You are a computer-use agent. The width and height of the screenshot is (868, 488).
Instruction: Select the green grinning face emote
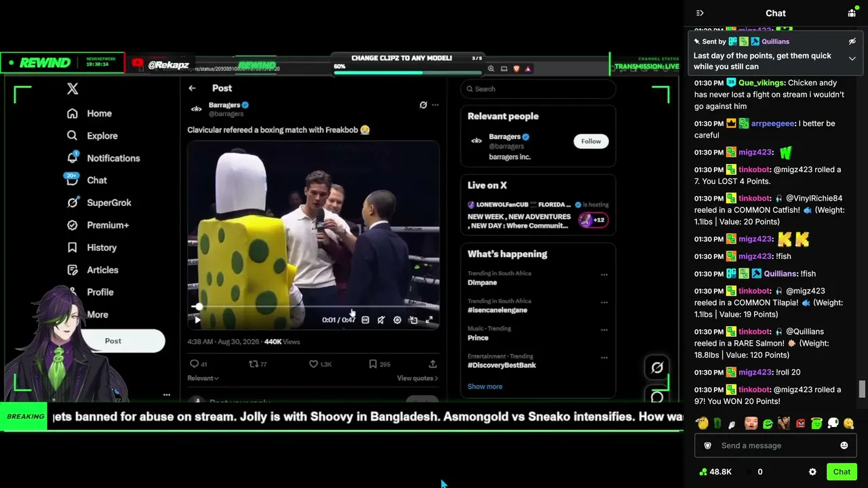768,424
